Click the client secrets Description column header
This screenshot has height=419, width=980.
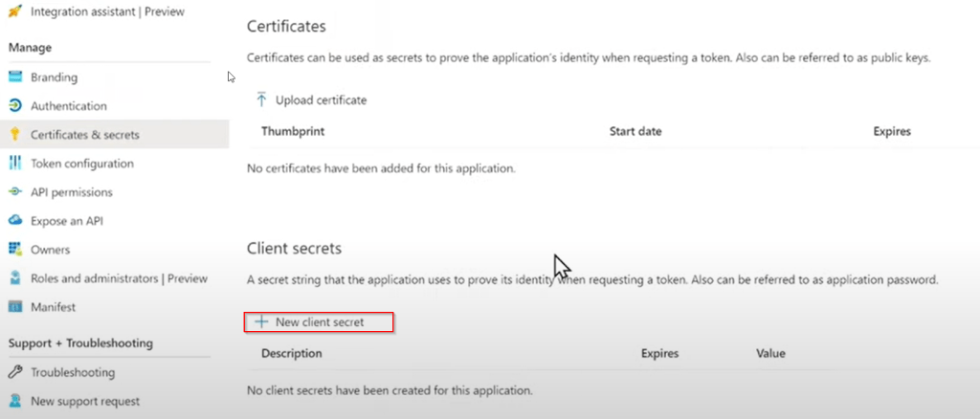(x=292, y=353)
